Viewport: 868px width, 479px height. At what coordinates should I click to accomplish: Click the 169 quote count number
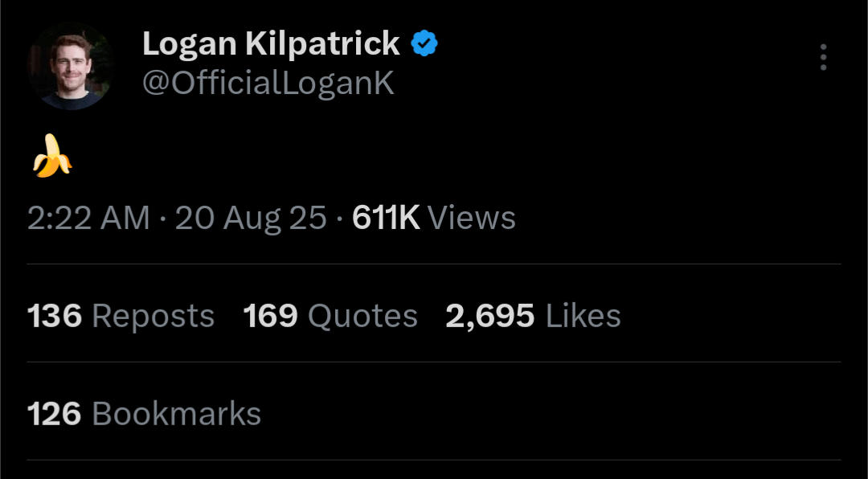pyautogui.click(x=271, y=317)
